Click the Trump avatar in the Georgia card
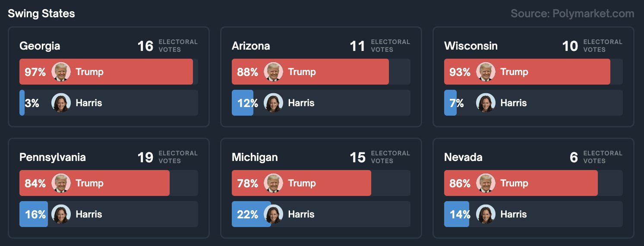The image size is (644, 246). pyautogui.click(x=61, y=72)
